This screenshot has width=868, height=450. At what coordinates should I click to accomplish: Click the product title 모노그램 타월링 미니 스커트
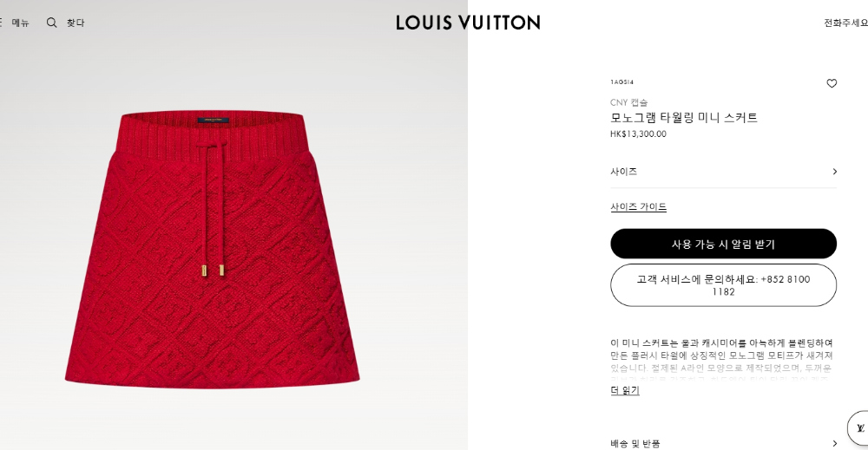pos(684,117)
